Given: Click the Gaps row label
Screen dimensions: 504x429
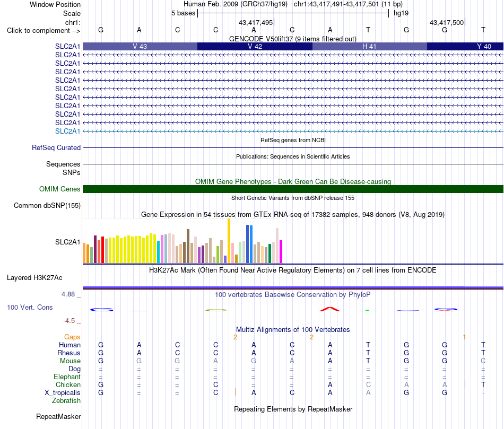Looking at the screenshot, I should click(72, 337).
